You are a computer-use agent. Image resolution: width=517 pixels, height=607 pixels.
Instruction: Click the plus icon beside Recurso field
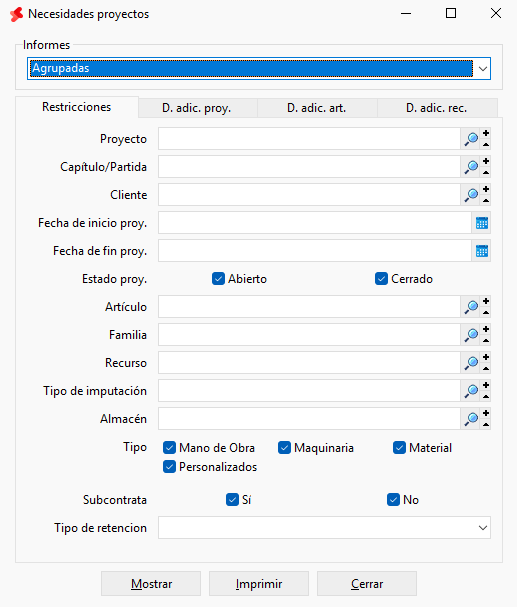tap(486, 357)
